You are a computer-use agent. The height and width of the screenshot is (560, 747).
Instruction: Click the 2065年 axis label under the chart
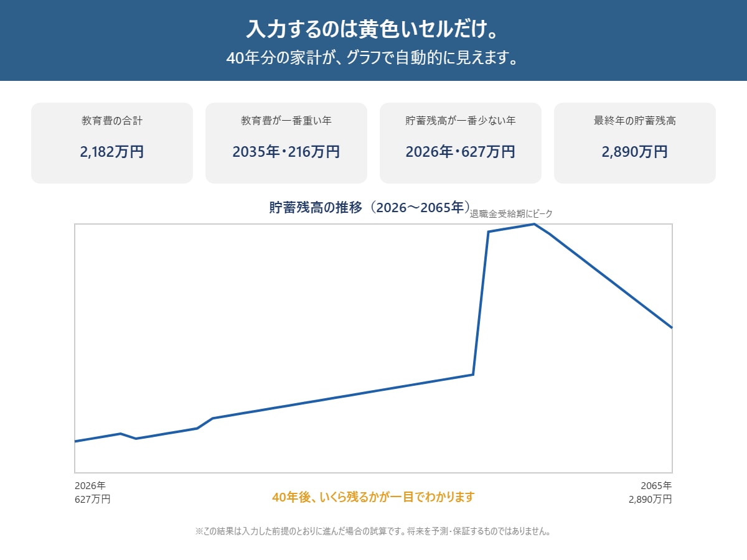[657, 485]
